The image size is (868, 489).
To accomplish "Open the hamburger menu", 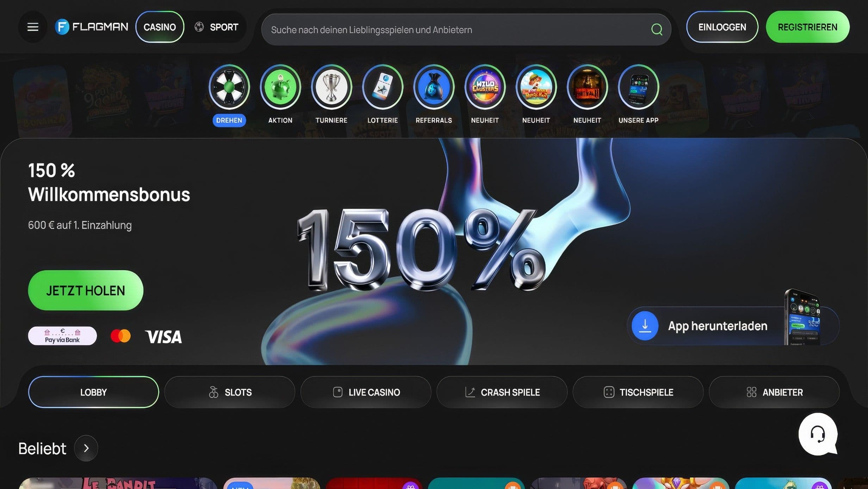I will click(33, 27).
